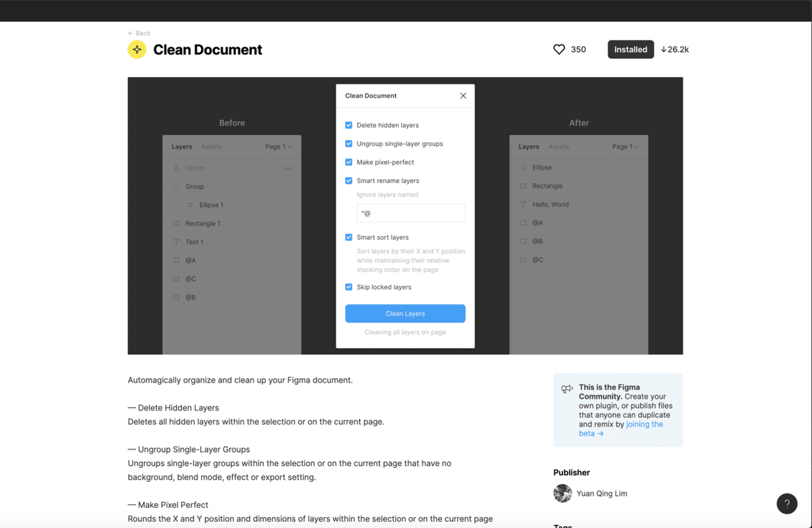The image size is (812, 528).
Task: Toggle Make pixel-perfect checkbox
Action: (x=348, y=162)
